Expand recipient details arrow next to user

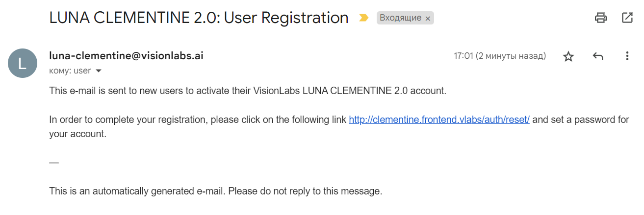pyautogui.click(x=99, y=71)
